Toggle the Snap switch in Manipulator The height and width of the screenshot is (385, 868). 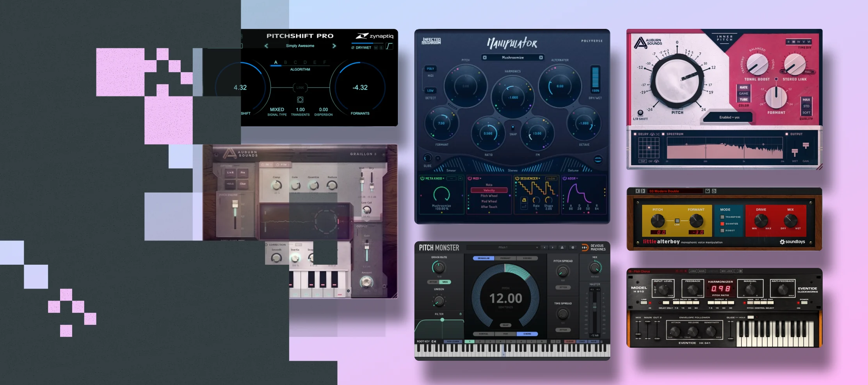pyautogui.click(x=513, y=128)
